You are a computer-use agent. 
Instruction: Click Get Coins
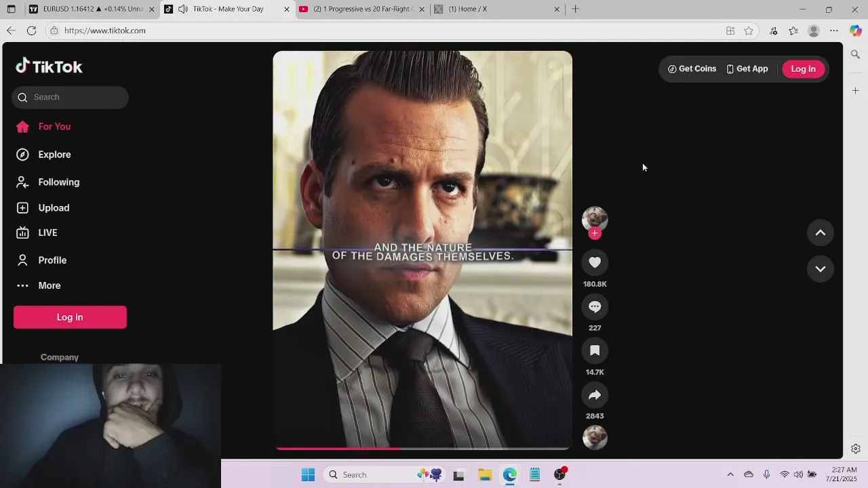[x=692, y=69]
